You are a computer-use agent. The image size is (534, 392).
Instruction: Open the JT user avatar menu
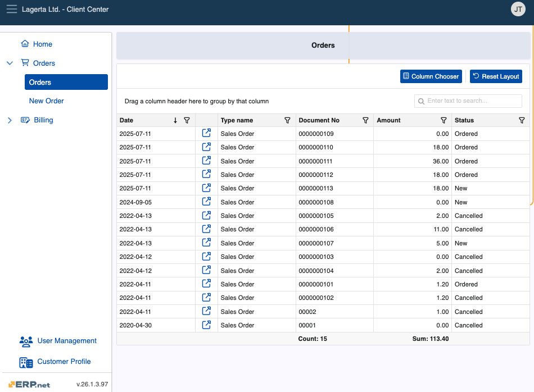pos(518,9)
